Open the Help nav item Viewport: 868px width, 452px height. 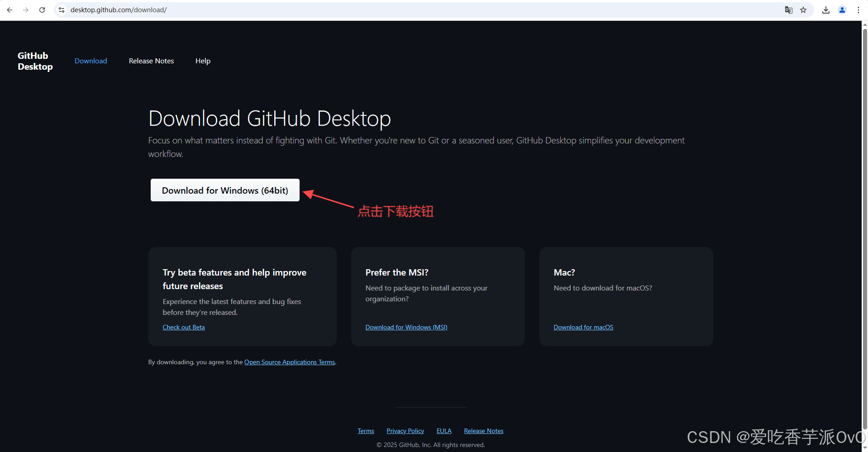pos(203,61)
